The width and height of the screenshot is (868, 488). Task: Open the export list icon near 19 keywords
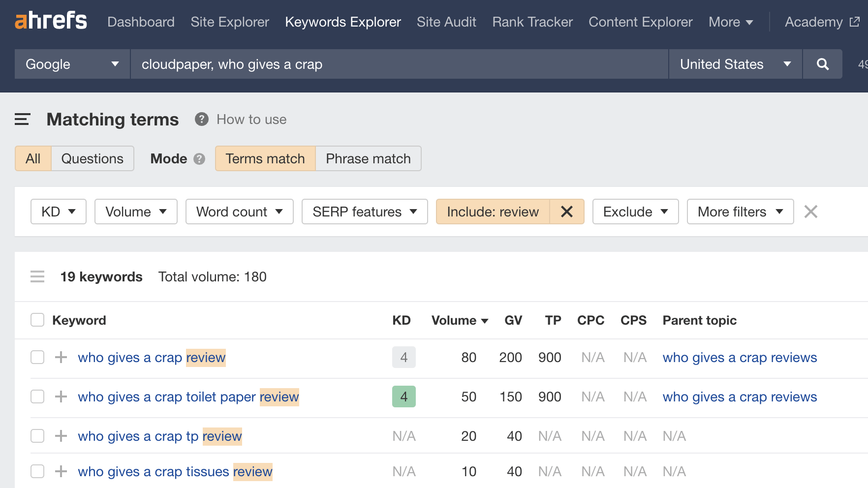(x=37, y=276)
